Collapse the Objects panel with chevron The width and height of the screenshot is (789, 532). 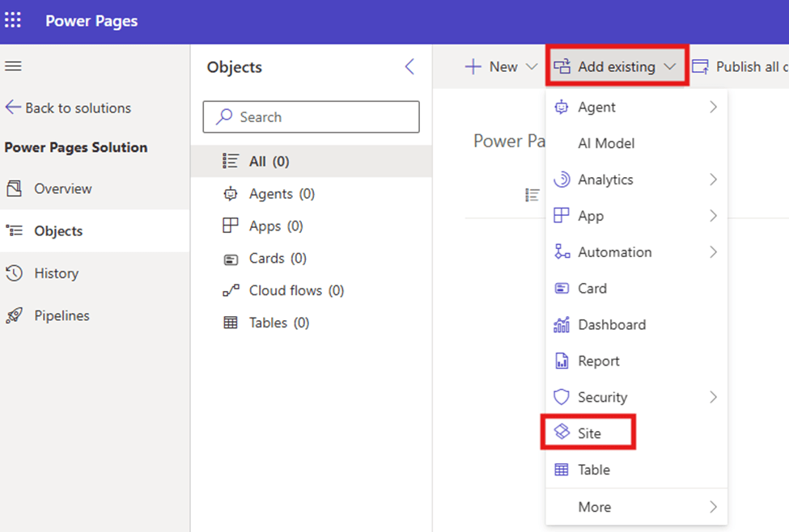coord(409,67)
